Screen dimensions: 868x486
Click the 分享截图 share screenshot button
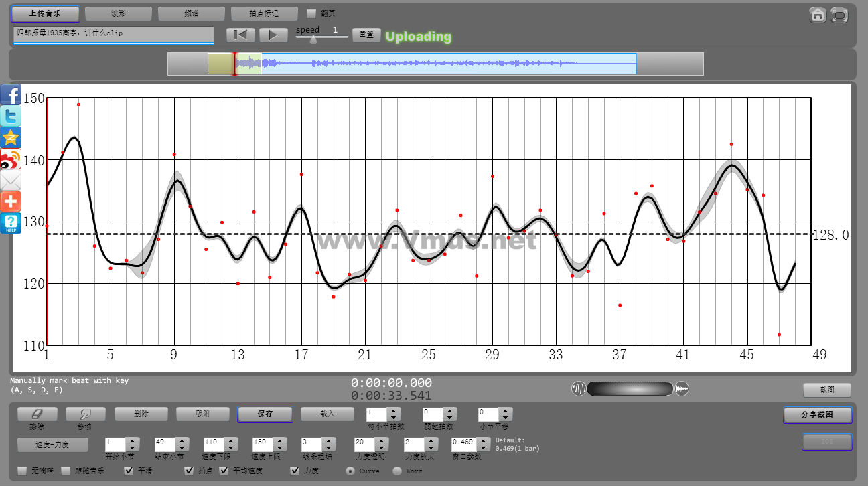(x=817, y=415)
